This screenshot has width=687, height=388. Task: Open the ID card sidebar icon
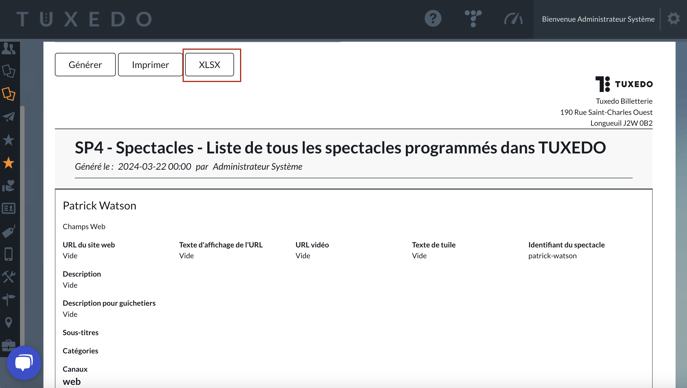(x=8, y=208)
